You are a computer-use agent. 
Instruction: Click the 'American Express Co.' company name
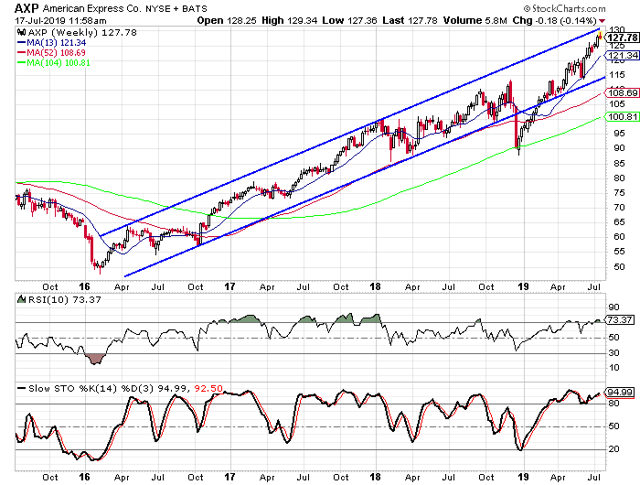point(91,8)
